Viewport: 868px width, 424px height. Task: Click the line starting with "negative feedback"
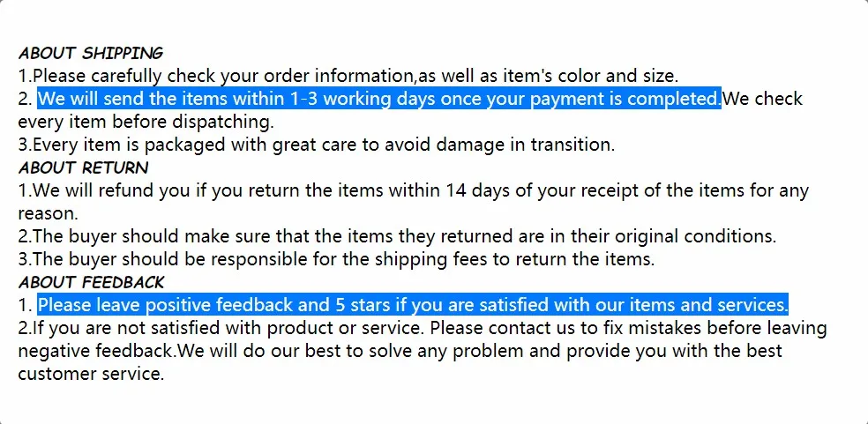[400, 352]
